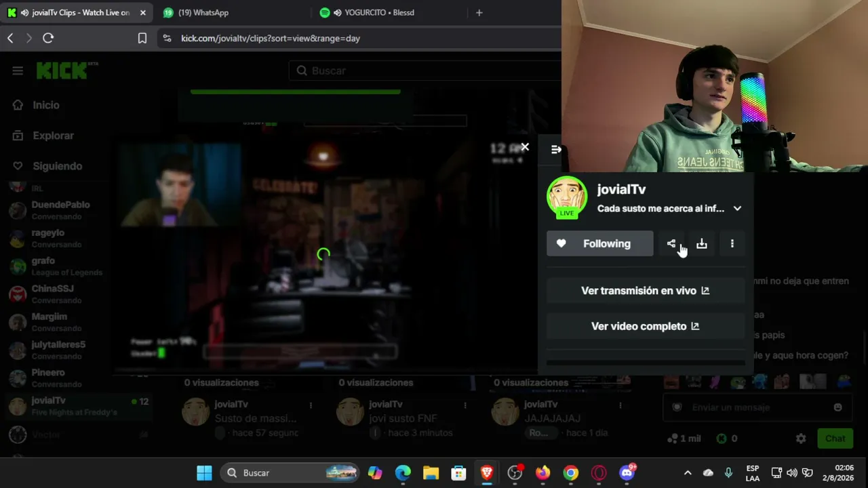The width and height of the screenshot is (868, 488).
Task: Open Margiim channel in sidebar
Action: (x=78, y=322)
